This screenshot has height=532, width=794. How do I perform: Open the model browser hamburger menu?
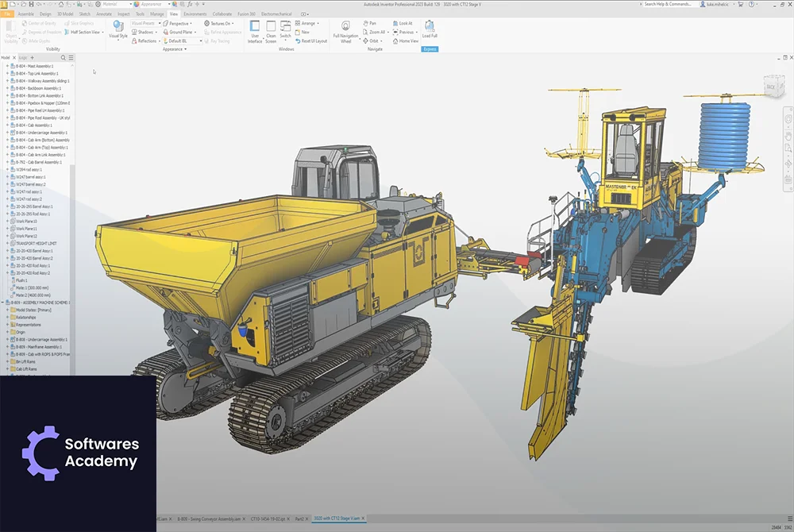pos(71,58)
